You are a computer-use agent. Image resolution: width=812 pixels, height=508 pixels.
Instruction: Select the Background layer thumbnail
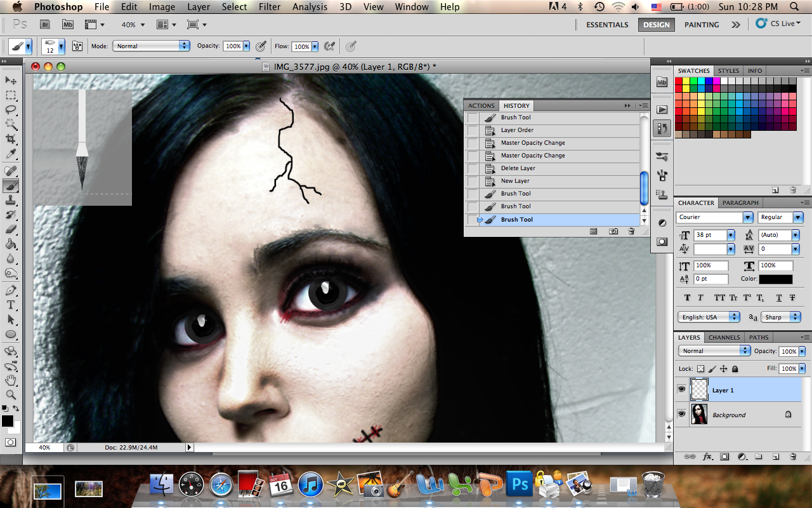(x=699, y=414)
